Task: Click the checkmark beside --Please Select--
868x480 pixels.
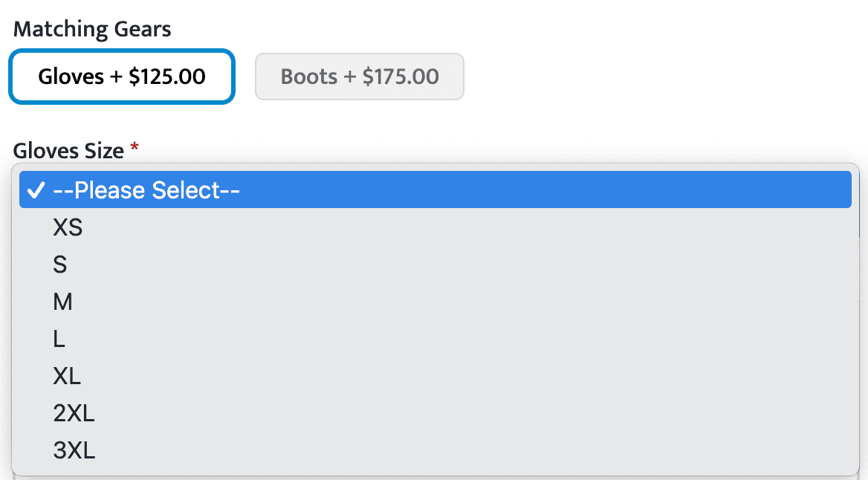Action: (x=36, y=191)
